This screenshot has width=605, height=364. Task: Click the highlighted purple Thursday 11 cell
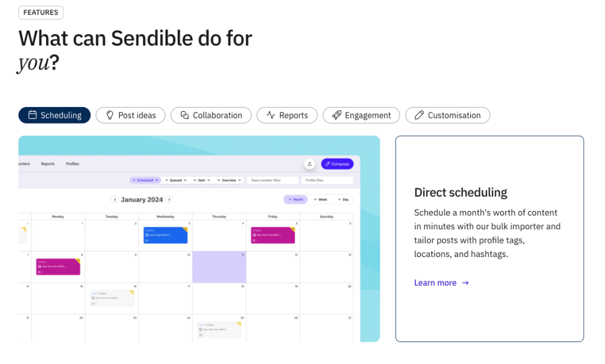coord(219,267)
